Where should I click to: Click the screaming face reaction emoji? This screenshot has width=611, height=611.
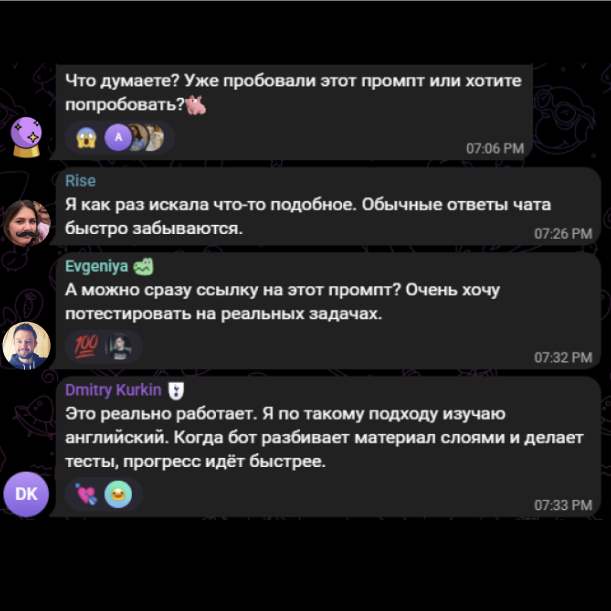click(86, 138)
